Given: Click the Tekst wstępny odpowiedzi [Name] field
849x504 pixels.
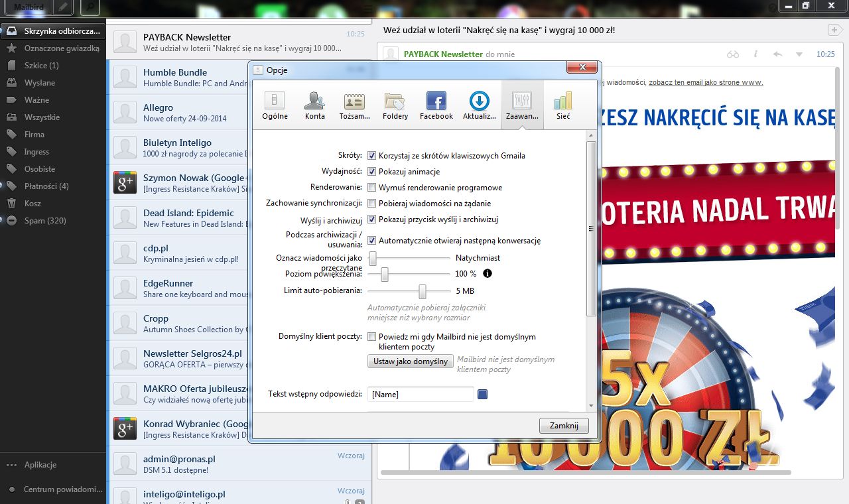Looking at the screenshot, I should [x=421, y=395].
